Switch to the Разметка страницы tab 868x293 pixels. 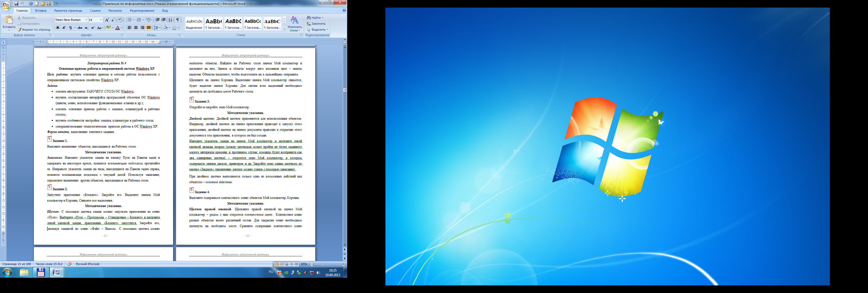pyautogui.click(x=68, y=11)
